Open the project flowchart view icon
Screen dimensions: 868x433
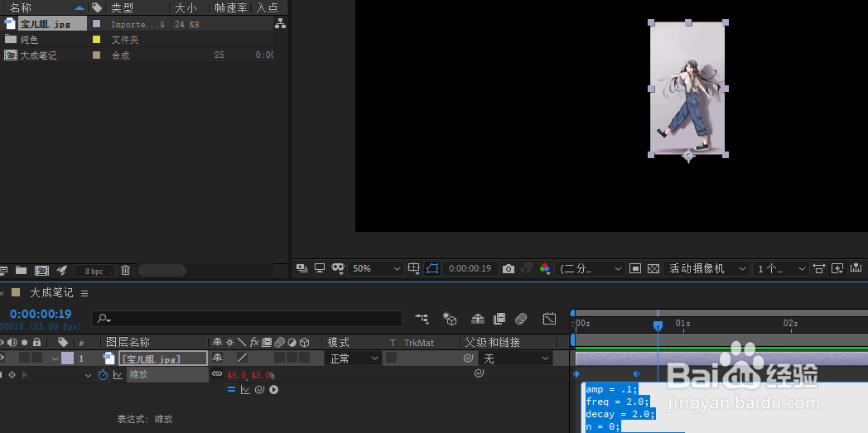click(281, 24)
